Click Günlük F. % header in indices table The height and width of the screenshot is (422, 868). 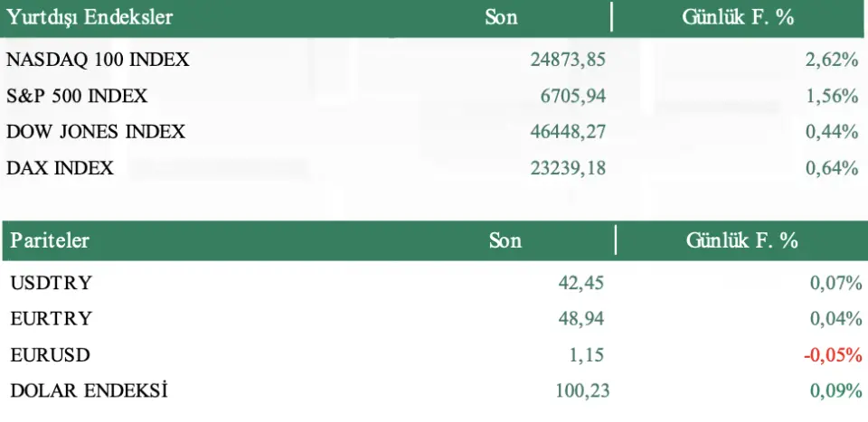click(x=738, y=16)
